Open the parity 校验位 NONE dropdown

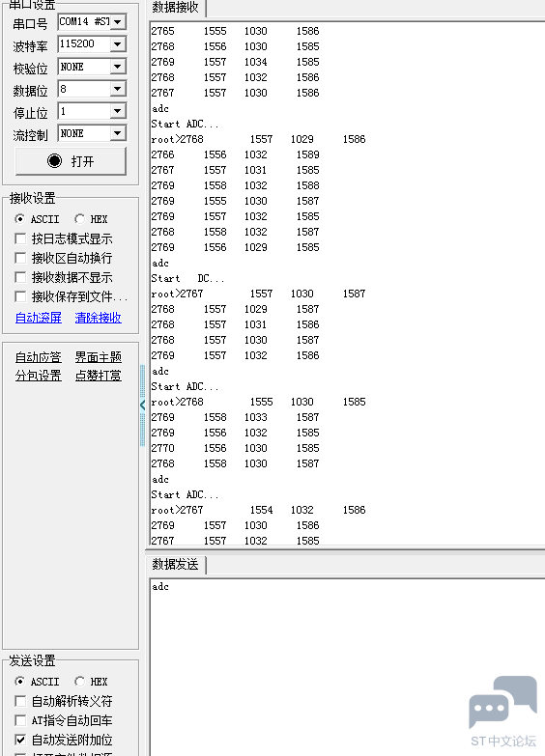(x=118, y=67)
